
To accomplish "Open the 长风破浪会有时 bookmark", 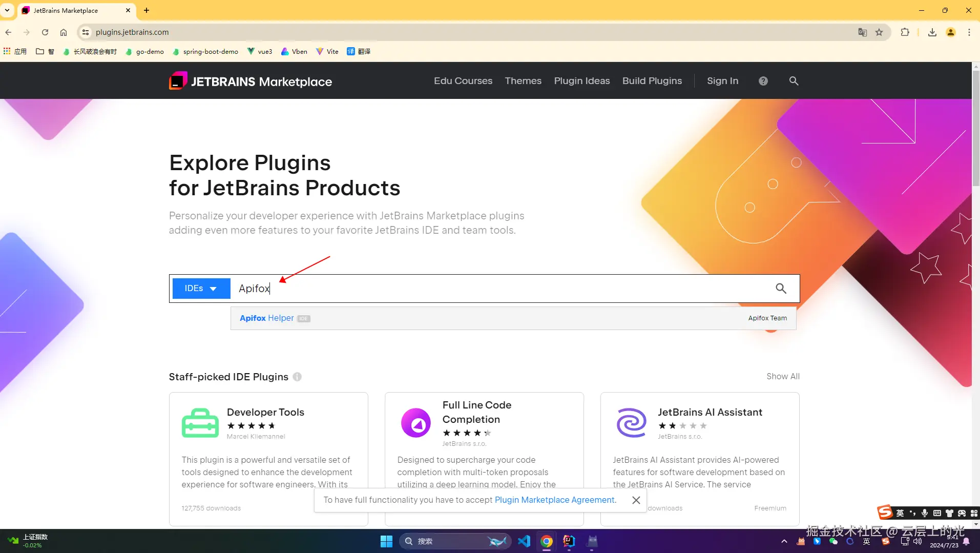I will 90,51.
